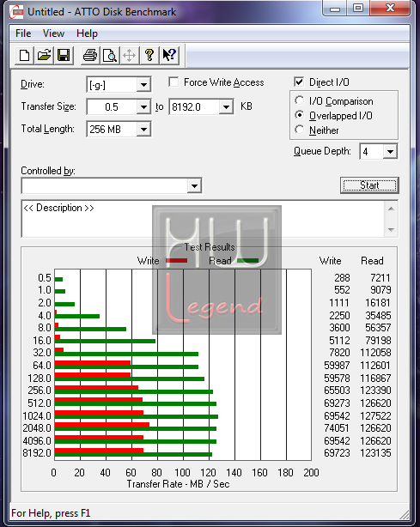Open the Queue Depth dropdown
The width and height of the screenshot is (420, 527).
point(390,152)
